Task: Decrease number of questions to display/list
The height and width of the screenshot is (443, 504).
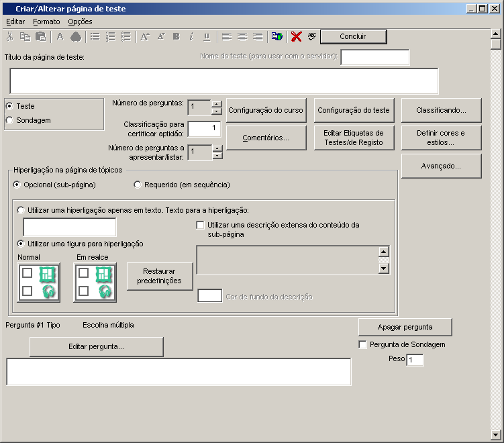Action: tap(216, 156)
